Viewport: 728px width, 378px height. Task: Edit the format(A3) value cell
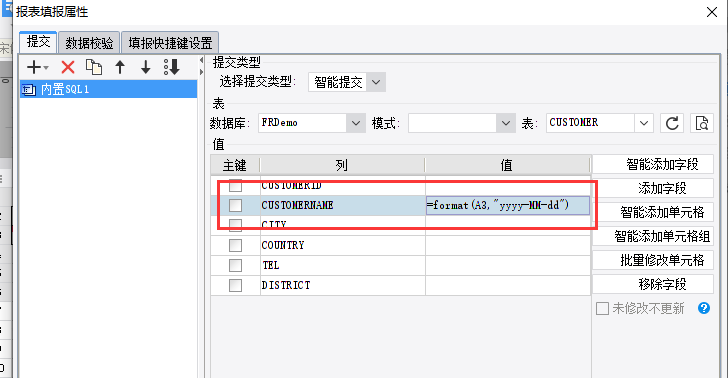(508, 205)
